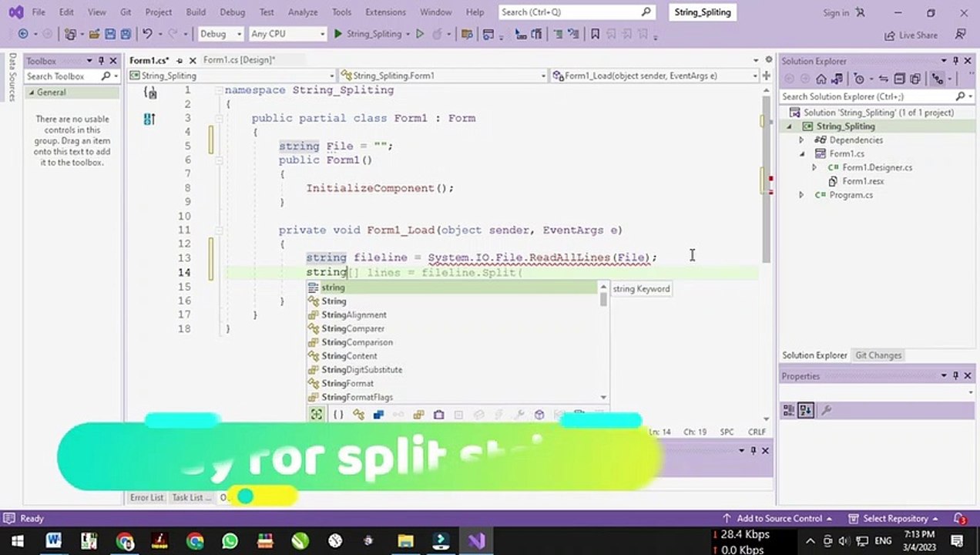
Task: Toggle the purple delegates filter in IntelliSense
Action: pos(438,415)
